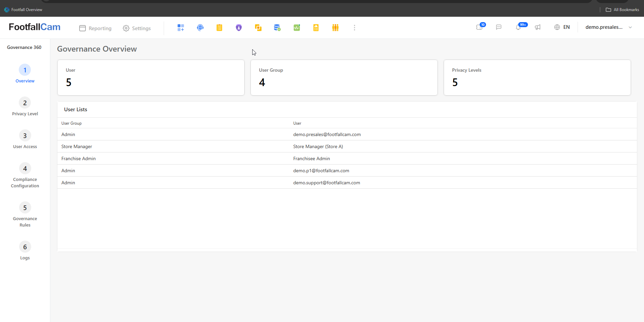This screenshot has width=644, height=322.
Task: Click the green health monitor icon
Action: [297, 27]
